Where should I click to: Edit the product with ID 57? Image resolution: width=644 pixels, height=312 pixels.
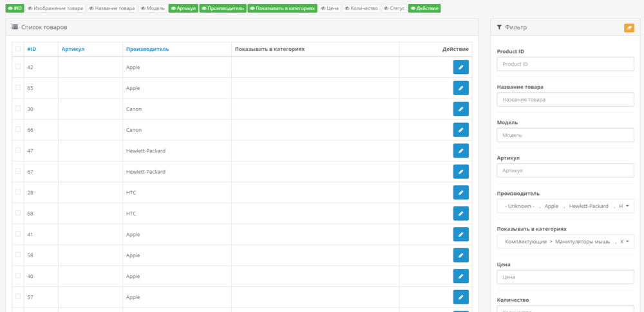(x=460, y=297)
